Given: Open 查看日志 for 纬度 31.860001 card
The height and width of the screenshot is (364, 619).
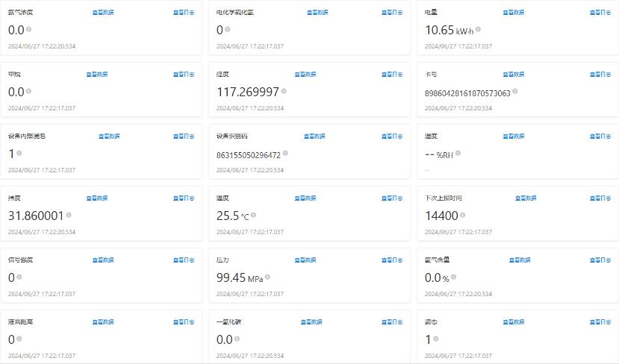Looking at the screenshot, I should tap(184, 198).
